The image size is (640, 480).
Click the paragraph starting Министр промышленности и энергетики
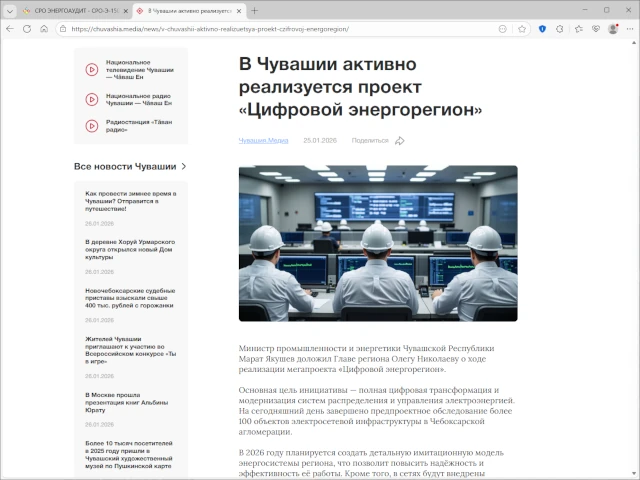pyautogui.click(x=367, y=359)
